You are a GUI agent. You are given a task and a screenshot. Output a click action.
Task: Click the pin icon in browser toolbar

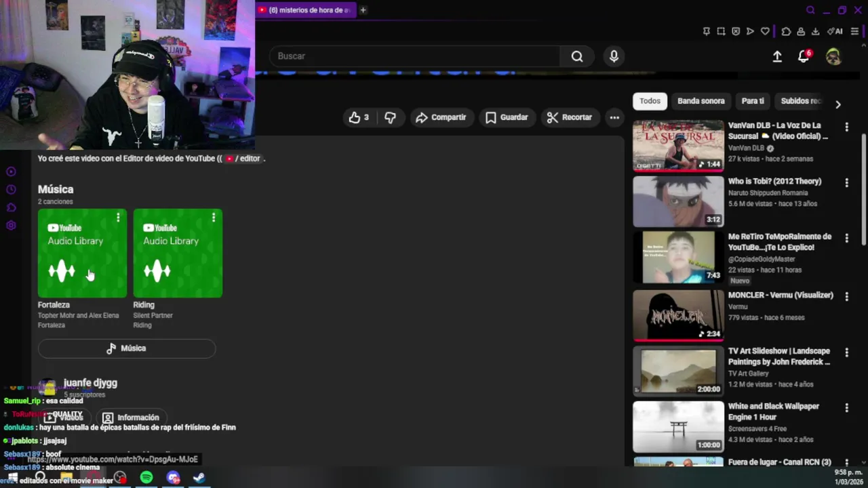tap(706, 31)
